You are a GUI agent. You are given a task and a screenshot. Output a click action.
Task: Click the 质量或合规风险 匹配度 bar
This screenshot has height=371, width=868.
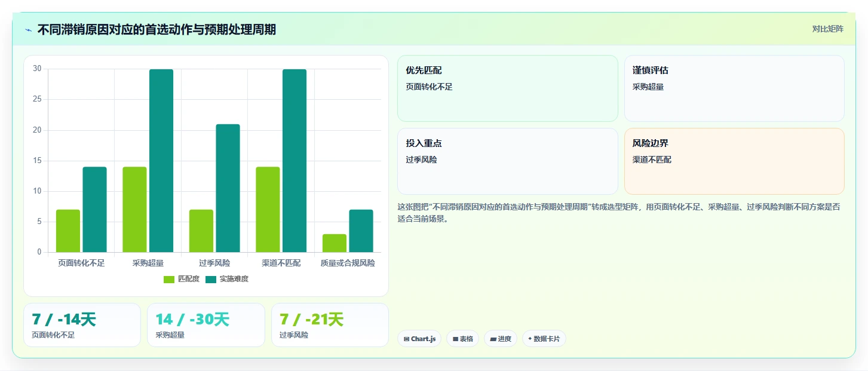pyautogui.click(x=335, y=243)
